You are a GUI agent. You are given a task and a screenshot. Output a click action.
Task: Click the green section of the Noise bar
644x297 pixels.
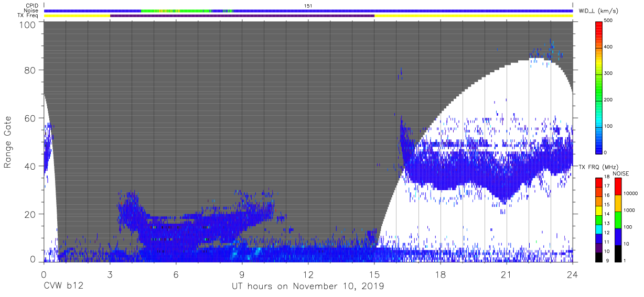176,10
